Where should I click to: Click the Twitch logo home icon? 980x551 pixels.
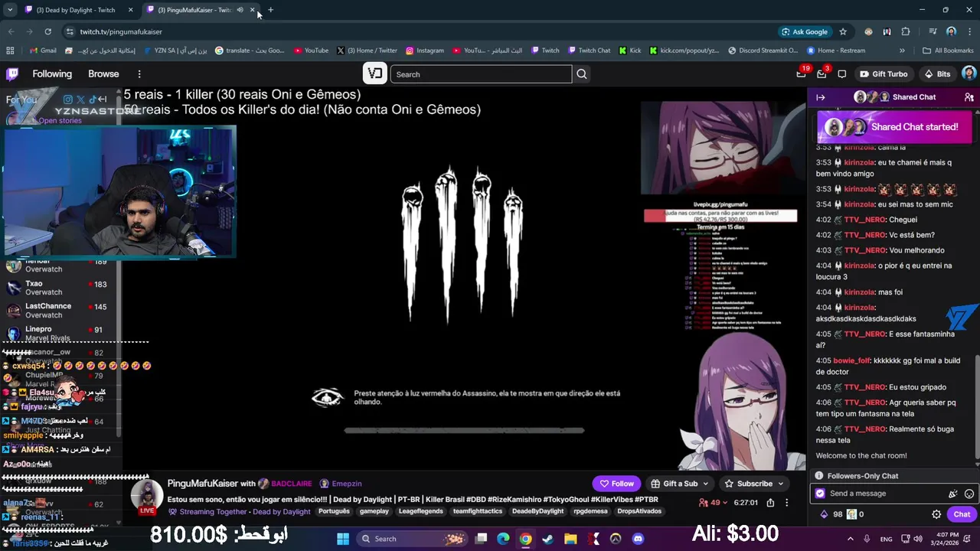12,74
